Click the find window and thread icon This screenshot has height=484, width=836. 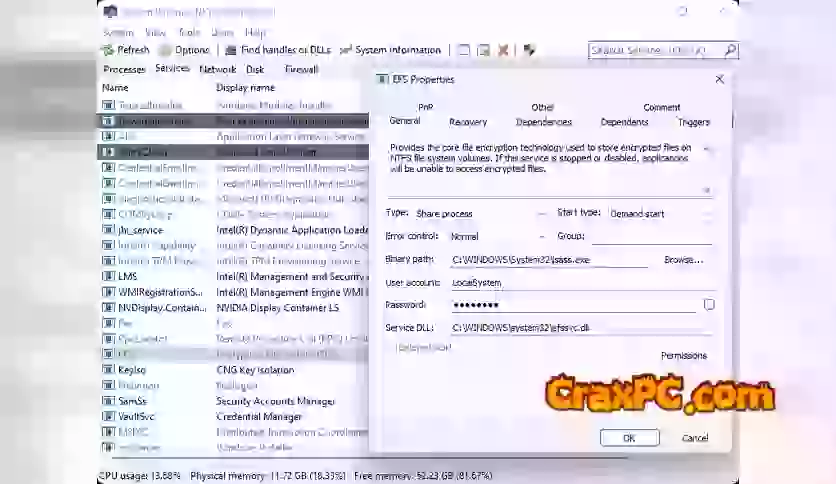click(x=484, y=50)
